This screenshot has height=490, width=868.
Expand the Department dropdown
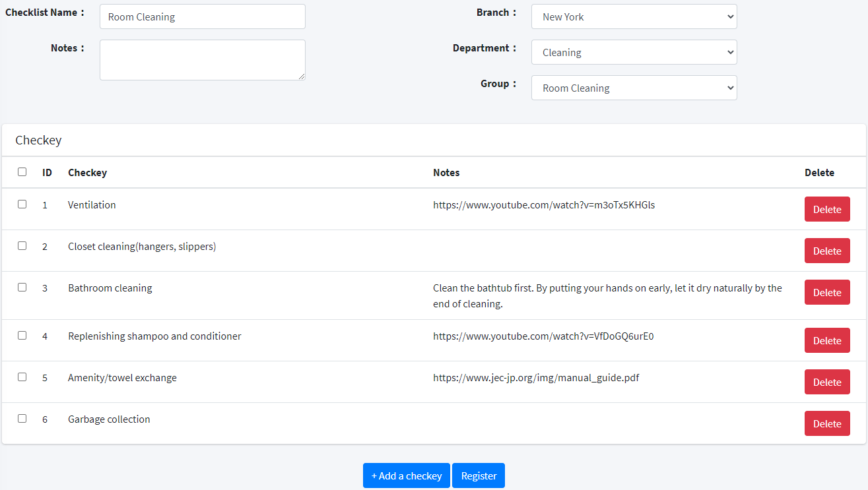pos(634,53)
